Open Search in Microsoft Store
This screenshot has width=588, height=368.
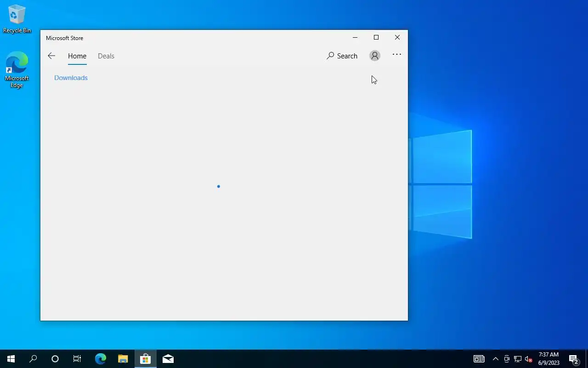click(342, 56)
